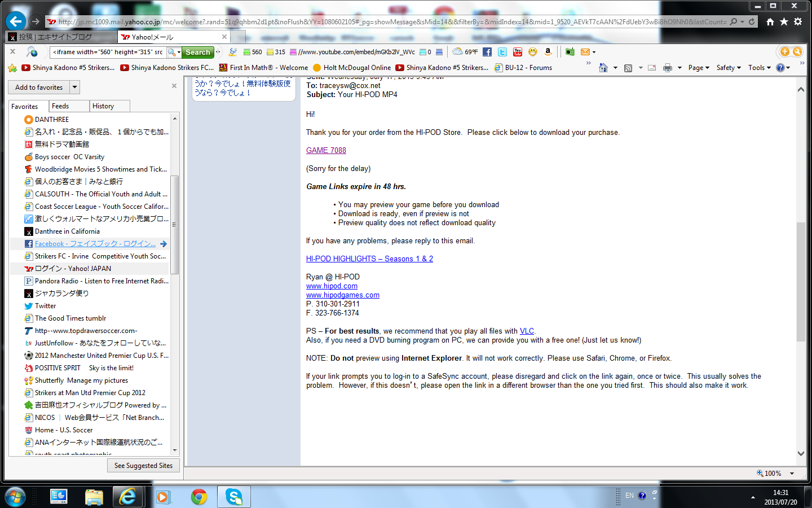
Task: Open First In Math® - Welcome bookmark
Action: click(x=263, y=68)
